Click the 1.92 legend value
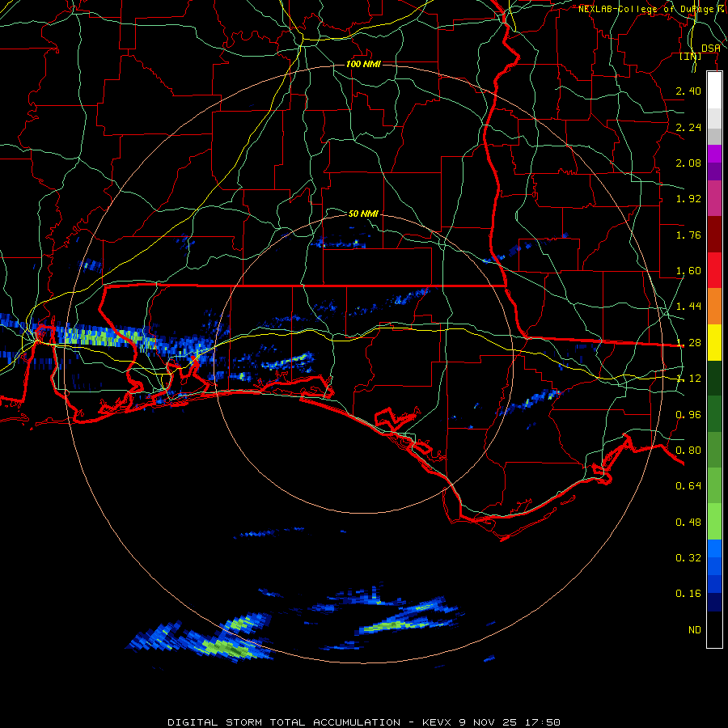 tap(688, 199)
